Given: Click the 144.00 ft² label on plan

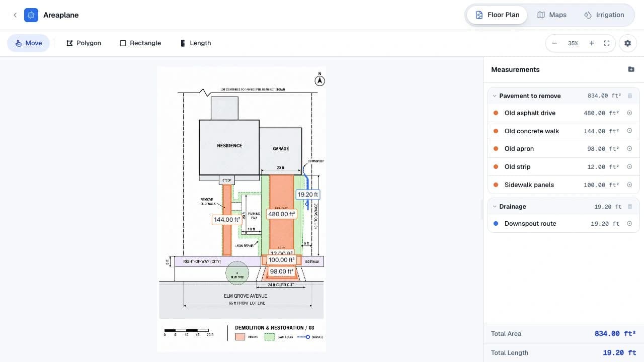Looking at the screenshot, I should click(227, 220).
